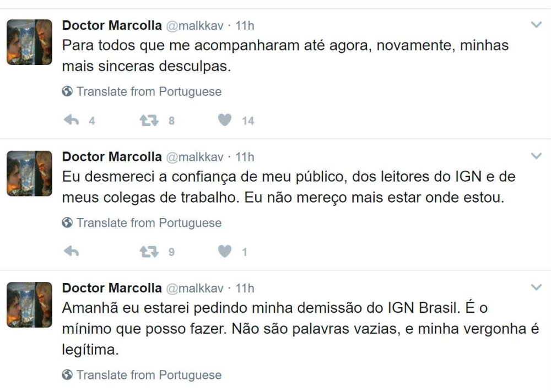Open options chevron on 'Amanhã' tweet
The width and height of the screenshot is (551, 392).
point(536,287)
